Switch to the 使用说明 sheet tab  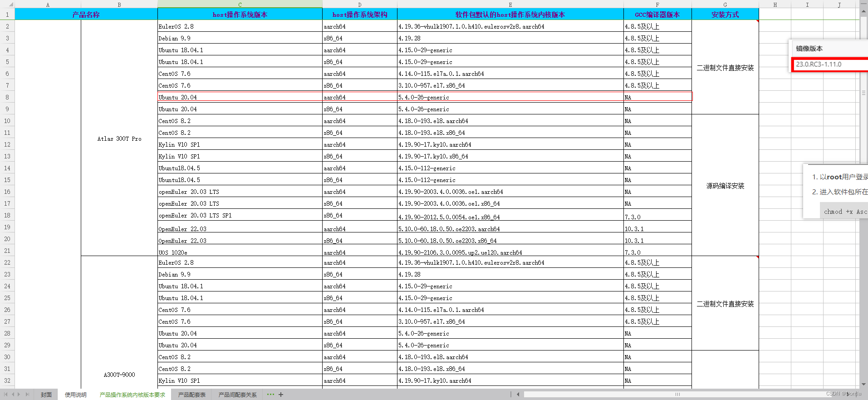[76, 395]
